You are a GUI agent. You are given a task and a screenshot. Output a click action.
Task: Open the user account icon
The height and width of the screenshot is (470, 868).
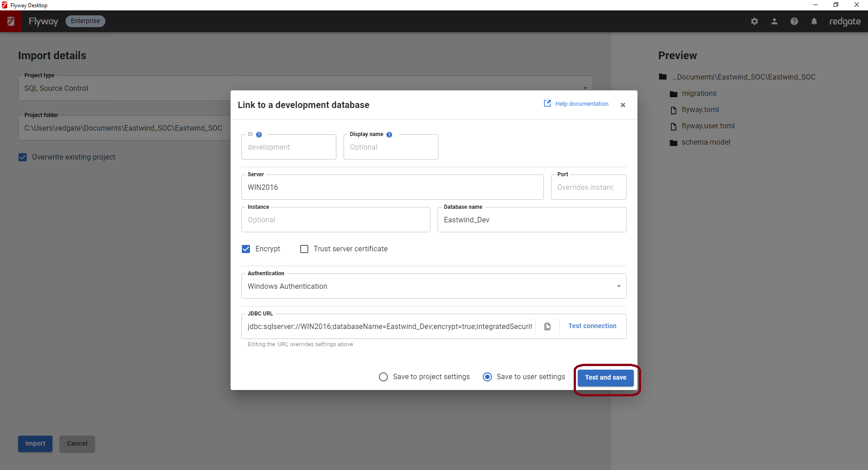pos(774,21)
